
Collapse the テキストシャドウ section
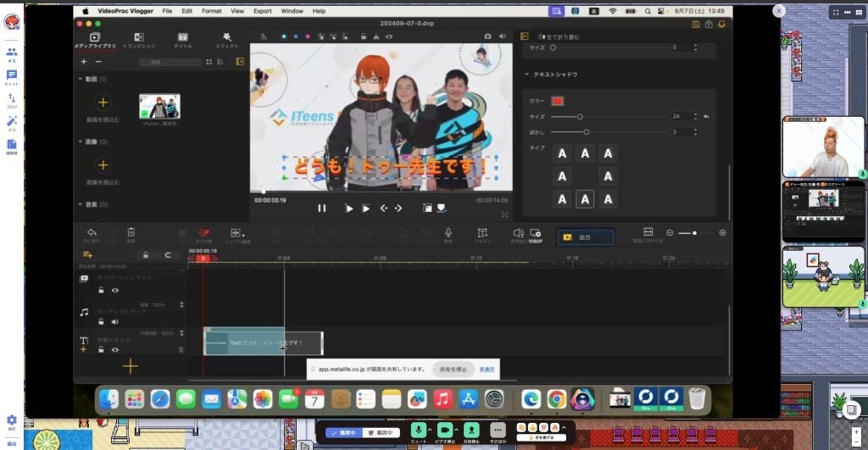click(x=526, y=75)
